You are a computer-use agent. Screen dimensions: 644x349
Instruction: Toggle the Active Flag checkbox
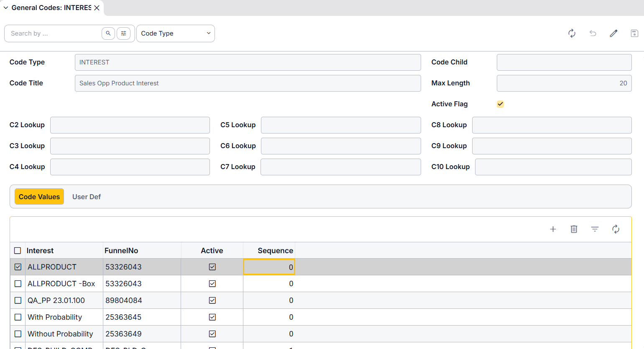tap(500, 104)
